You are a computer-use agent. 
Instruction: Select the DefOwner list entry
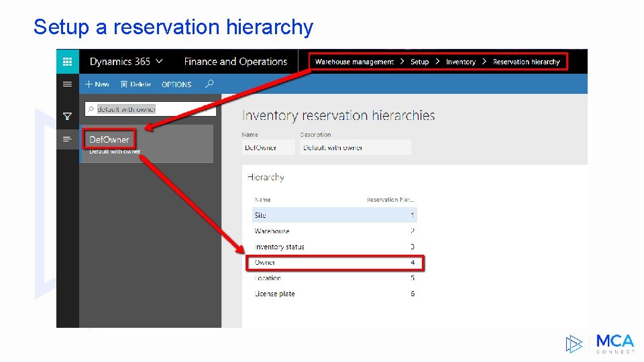pyautogui.click(x=147, y=143)
